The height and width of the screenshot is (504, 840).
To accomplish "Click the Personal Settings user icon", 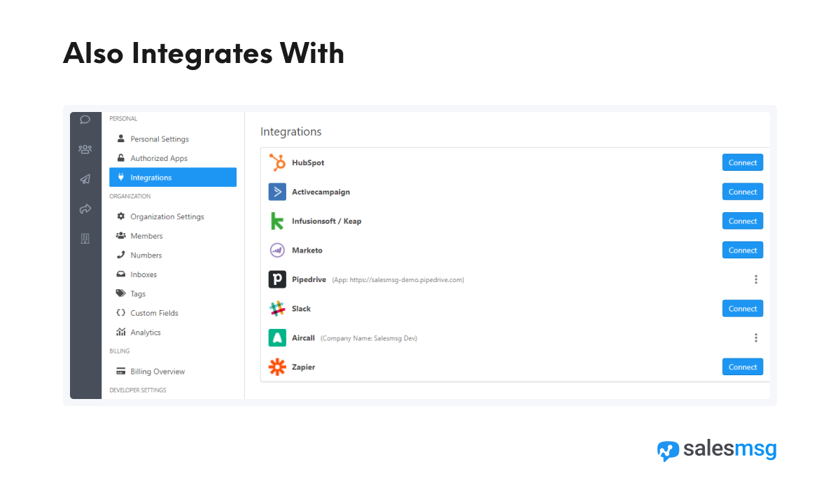I will tap(120, 139).
